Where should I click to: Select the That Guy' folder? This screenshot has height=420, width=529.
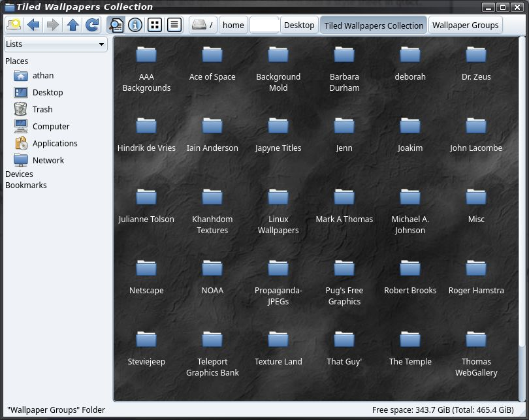coord(344,347)
